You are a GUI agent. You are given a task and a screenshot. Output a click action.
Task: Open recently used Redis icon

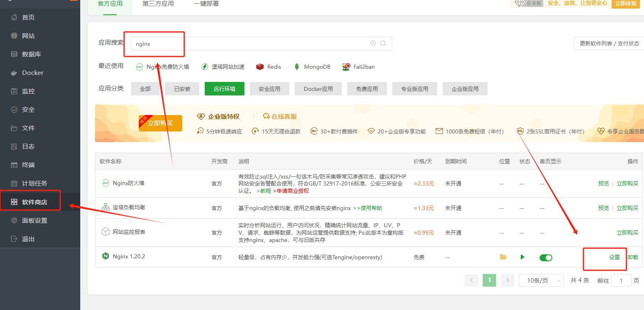pyautogui.click(x=260, y=67)
